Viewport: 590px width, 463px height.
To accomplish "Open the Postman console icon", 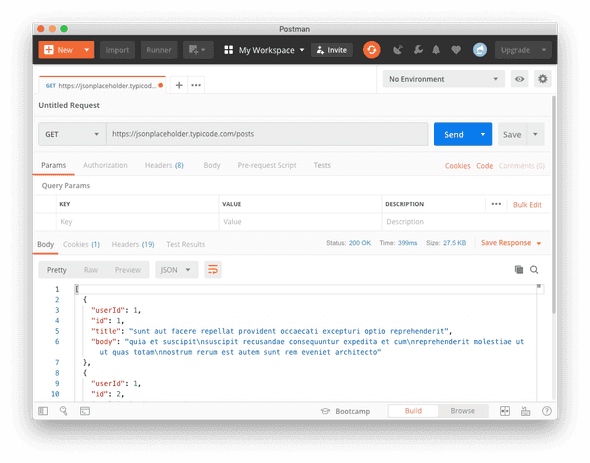I will 85,411.
